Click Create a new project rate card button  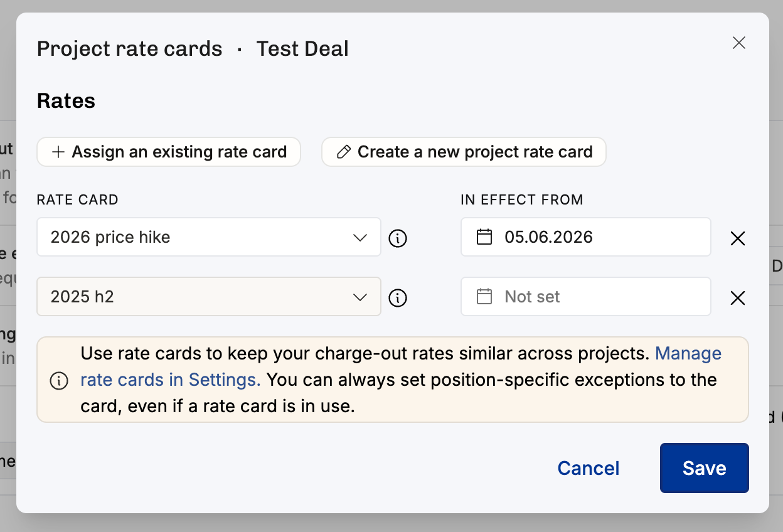464,152
